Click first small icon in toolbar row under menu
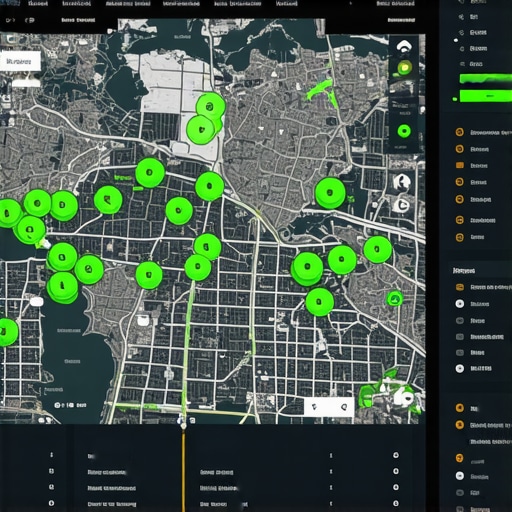This screenshot has height=512, width=512. (10, 20)
